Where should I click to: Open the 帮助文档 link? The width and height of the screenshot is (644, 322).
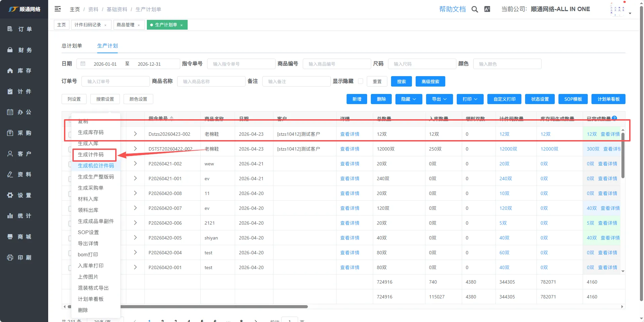pyautogui.click(x=452, y=9)
